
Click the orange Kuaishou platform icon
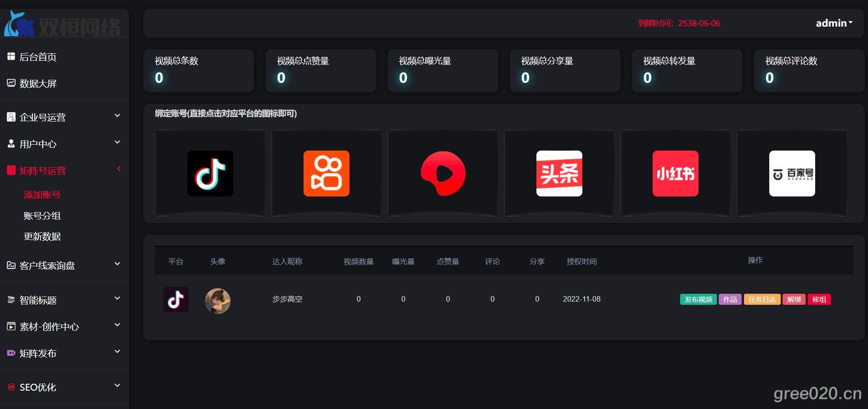point(326,174)
